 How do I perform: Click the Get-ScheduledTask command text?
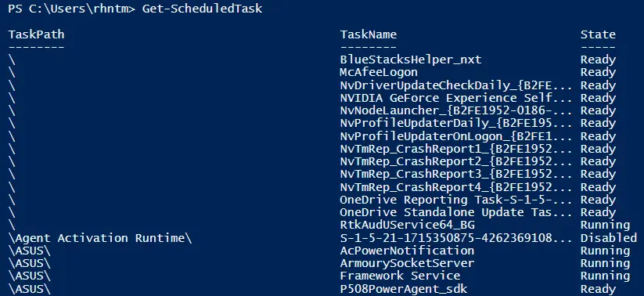tap(202, 9)
